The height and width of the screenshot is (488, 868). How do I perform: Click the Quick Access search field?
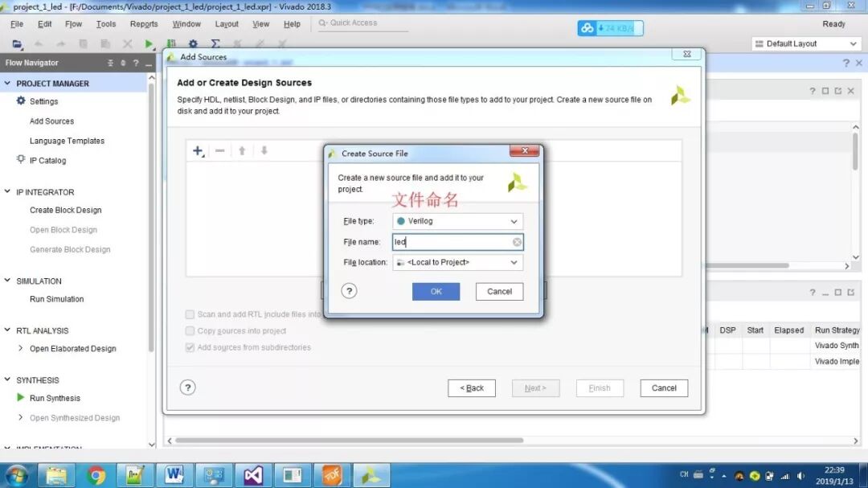click(362, 23)
